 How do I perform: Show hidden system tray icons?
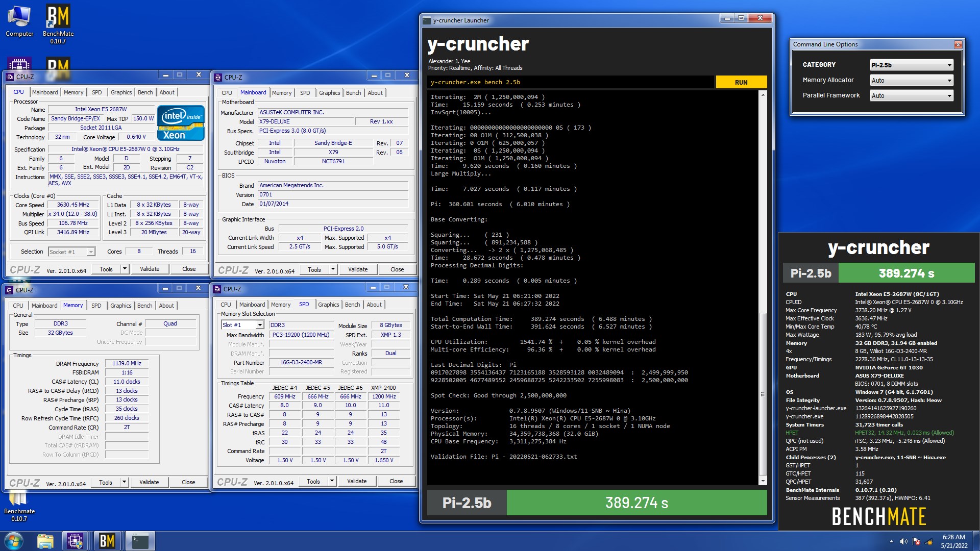pos(891,541)
